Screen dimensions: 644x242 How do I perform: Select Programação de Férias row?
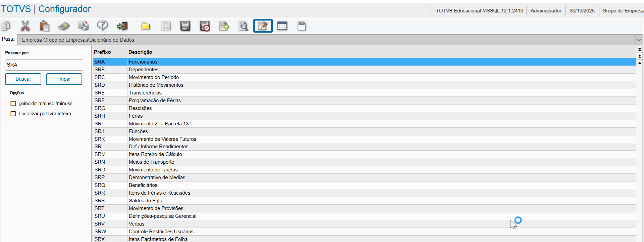[x=364, y=100]
